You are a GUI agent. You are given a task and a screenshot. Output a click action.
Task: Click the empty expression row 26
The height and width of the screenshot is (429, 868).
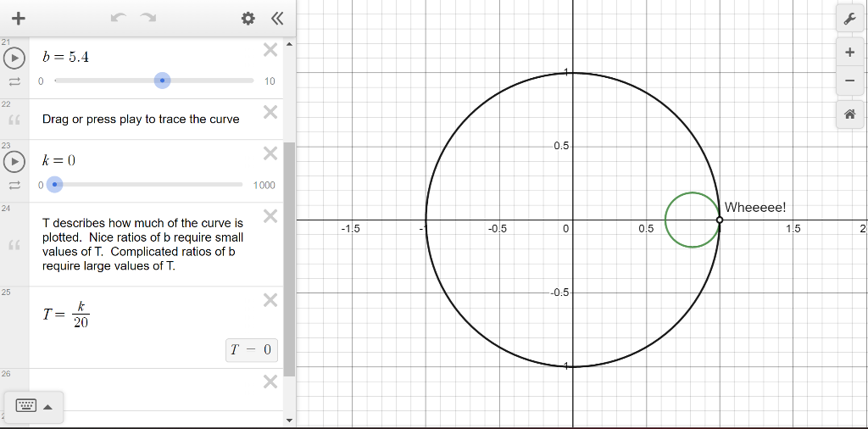[156, 390]
